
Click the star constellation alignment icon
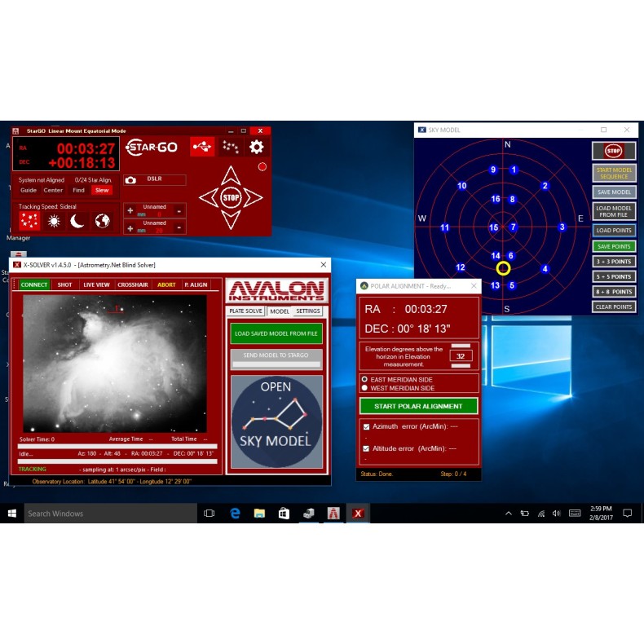pyautogui.click(x=230, y=147)
